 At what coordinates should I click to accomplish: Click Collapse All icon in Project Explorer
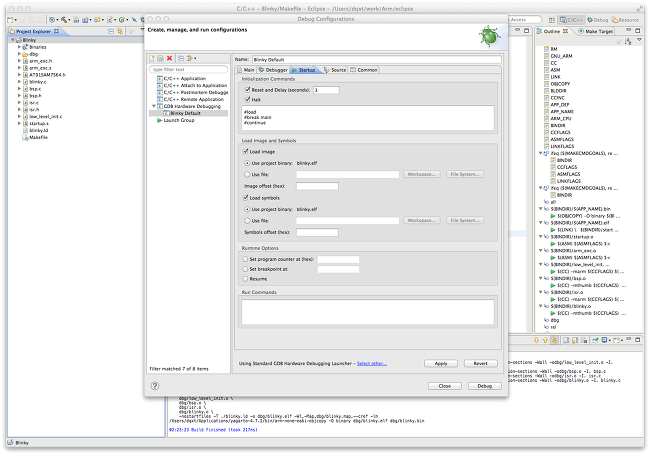pos(111,31)
